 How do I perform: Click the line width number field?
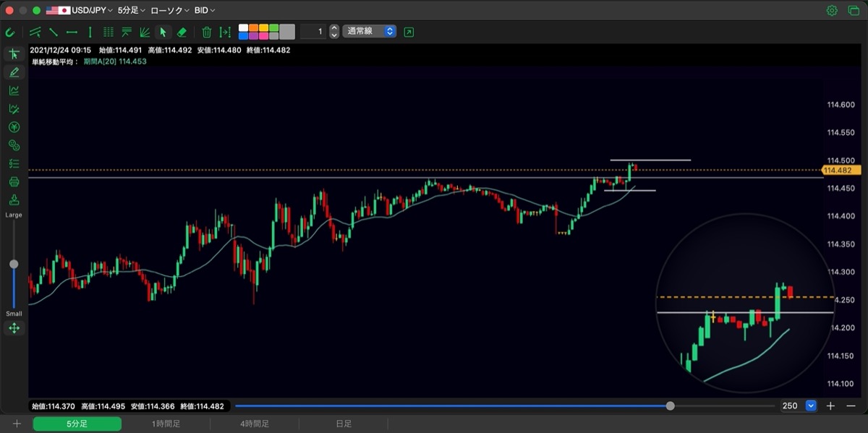coord(313,32)
